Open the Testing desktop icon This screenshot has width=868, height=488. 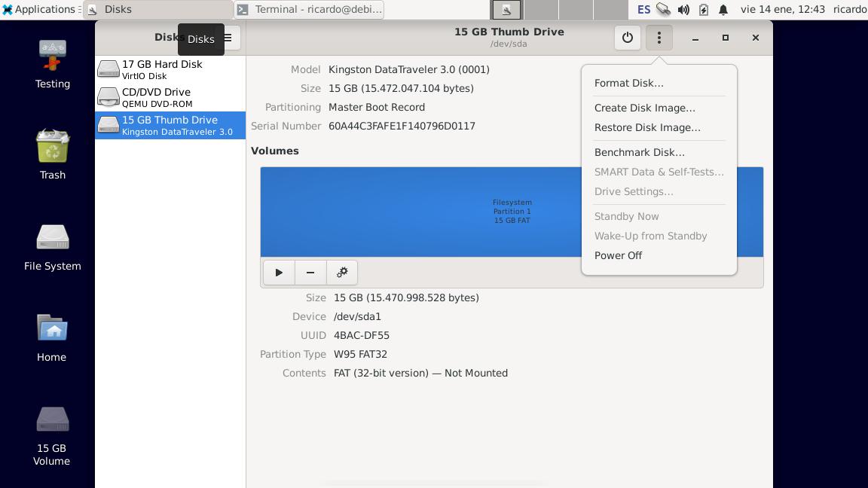point(52,64)
